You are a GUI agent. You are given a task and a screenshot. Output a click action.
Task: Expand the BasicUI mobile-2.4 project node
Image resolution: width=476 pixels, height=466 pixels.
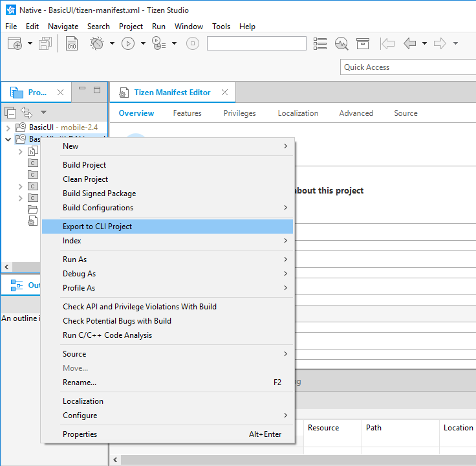8,128
